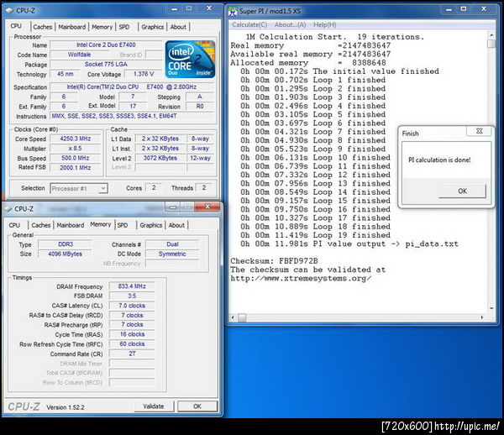Open the Calculate(C) menu in Super PI
This screenshot has height=435, width=504.
coord(249,24)
